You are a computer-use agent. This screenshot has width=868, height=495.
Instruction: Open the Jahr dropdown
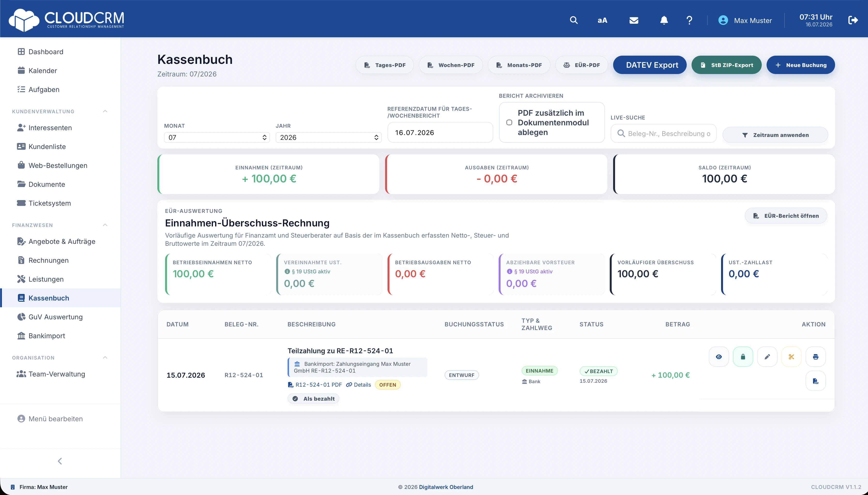click(328, 137)
